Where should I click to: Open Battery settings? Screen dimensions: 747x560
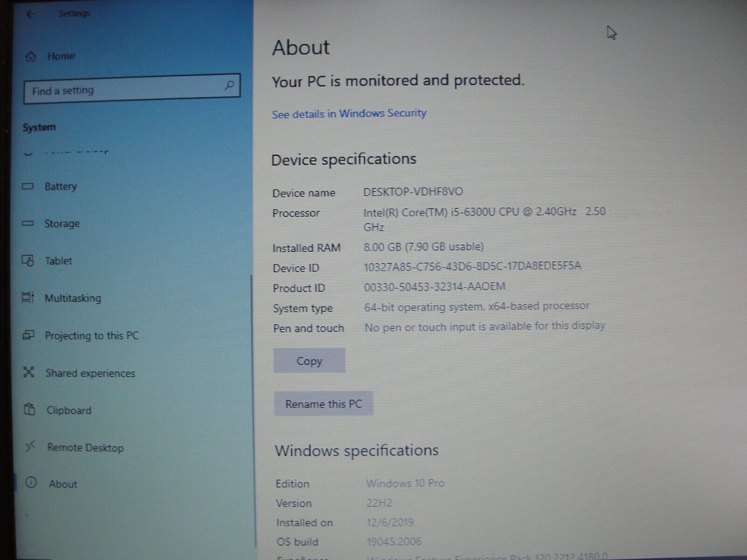61,186
